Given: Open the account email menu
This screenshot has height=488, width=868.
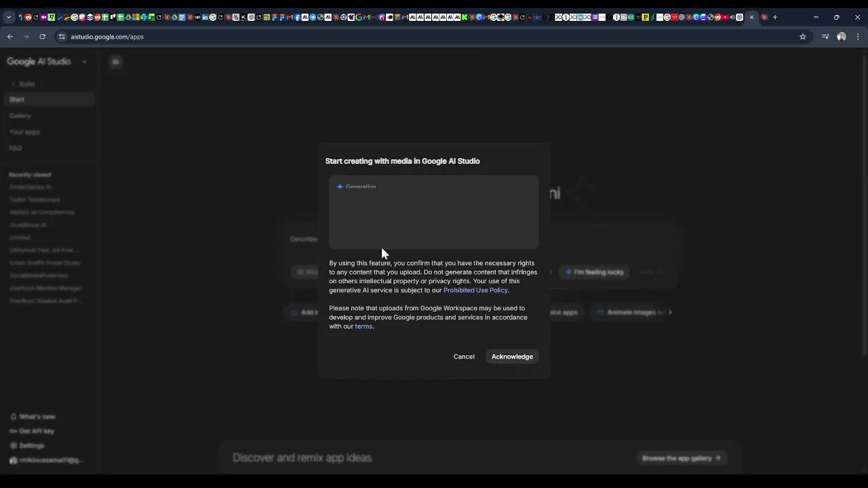Looking at the screenshot, I should pos(46,460).
